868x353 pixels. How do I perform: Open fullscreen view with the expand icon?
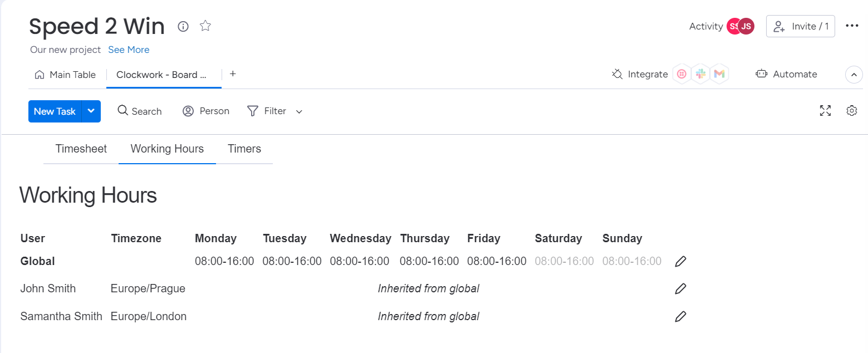pyautogui.click(x=825, y=111)
